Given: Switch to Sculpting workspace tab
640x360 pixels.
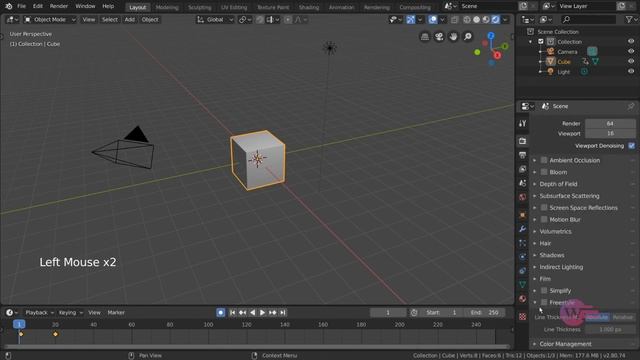Looking at the screenshot, I should [x=200, y=7].
